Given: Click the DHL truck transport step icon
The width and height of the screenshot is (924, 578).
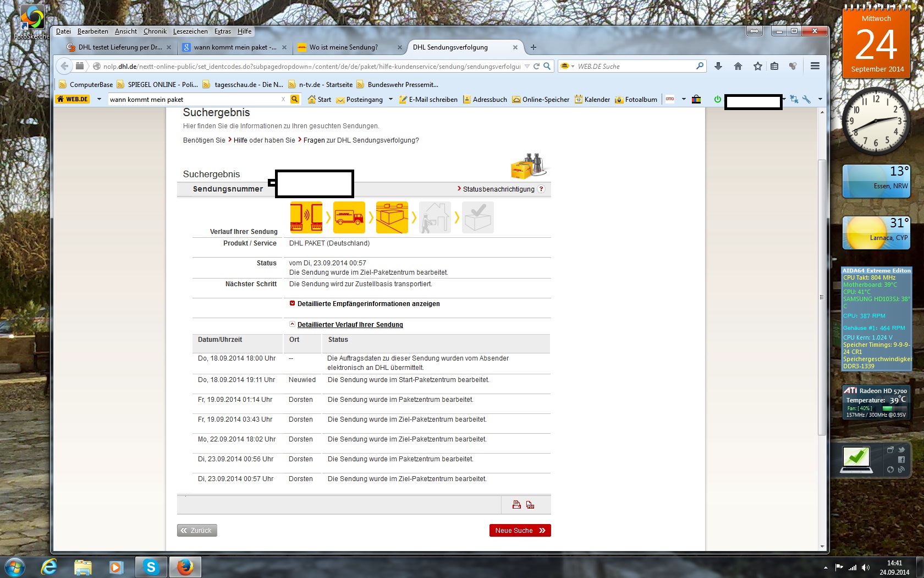Looking at the screenshot, I should tap(349, 217).
